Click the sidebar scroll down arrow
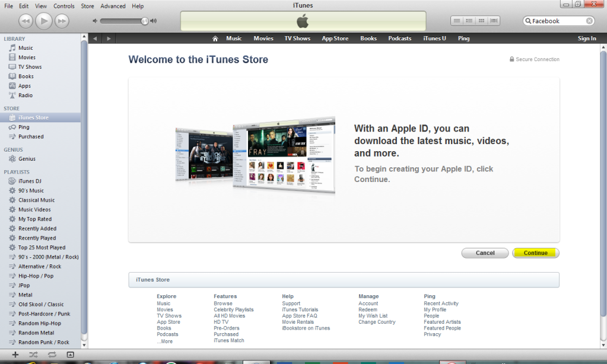 [84, 344]
